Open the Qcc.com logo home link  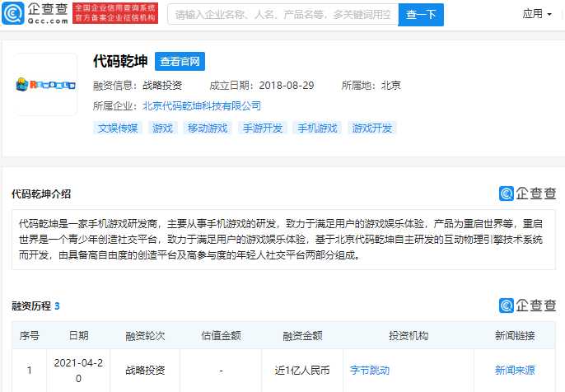pos(35,13)
